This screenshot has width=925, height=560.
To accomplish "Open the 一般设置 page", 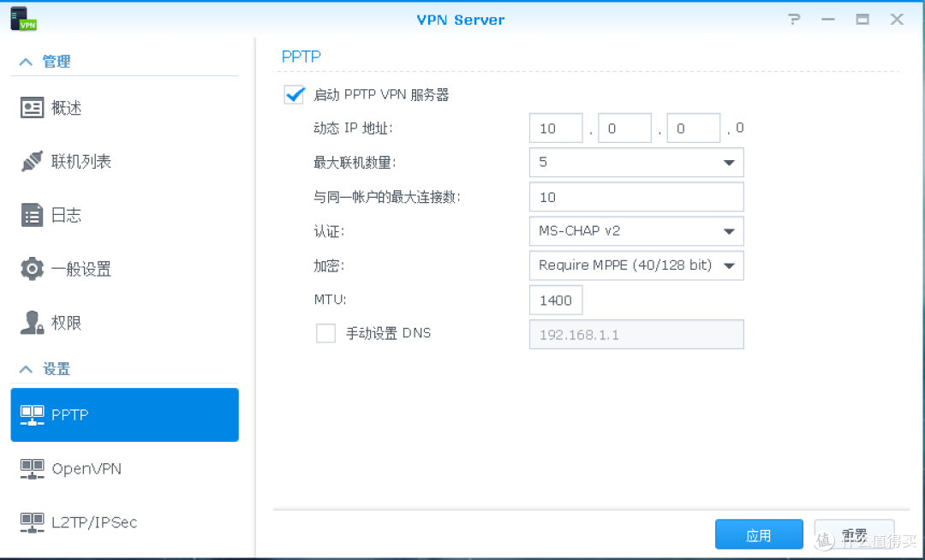I will 124,269.
